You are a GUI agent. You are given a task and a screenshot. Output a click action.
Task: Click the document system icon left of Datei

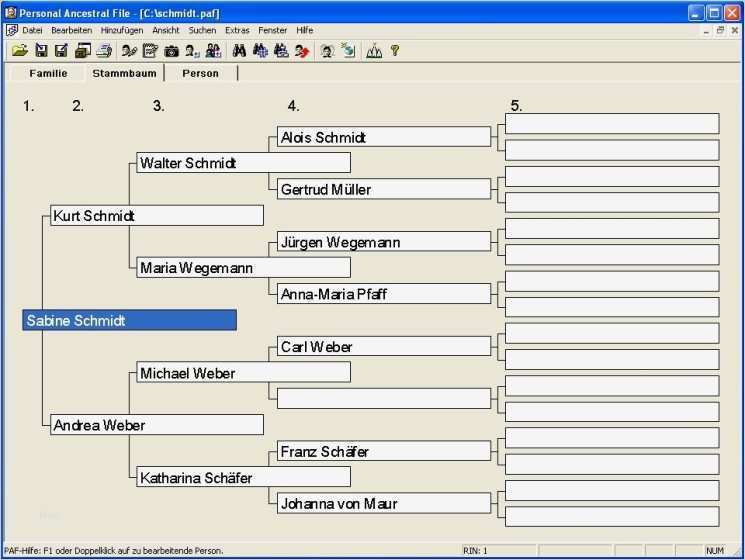[x=11, y=30]
